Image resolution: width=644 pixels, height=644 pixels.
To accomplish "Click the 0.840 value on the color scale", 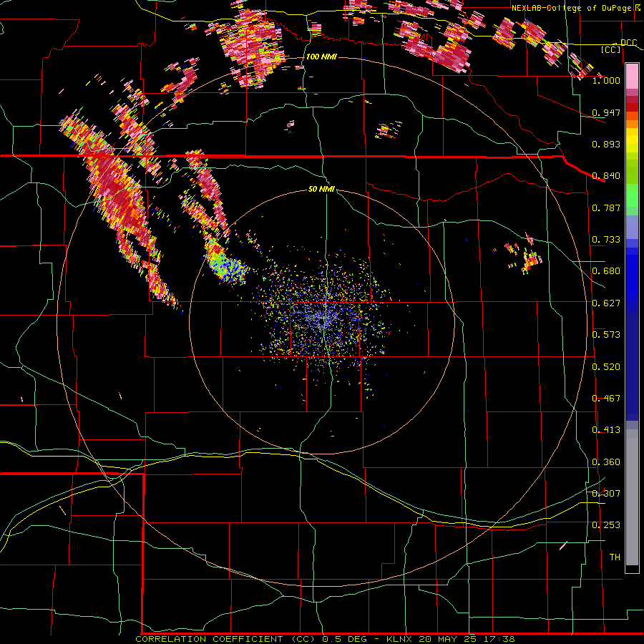I will coord(606,176).
